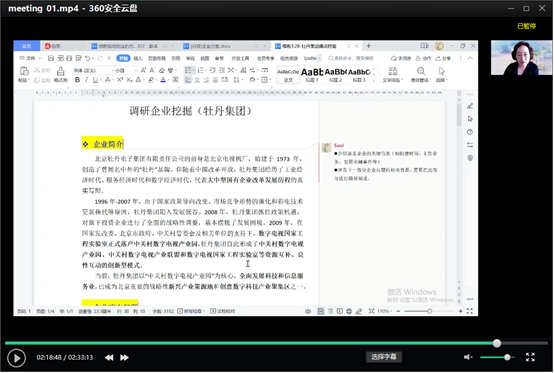This screenshot has width=554, height=373.
Task: Adjust the player volume slider
Action: pos(497,357)
